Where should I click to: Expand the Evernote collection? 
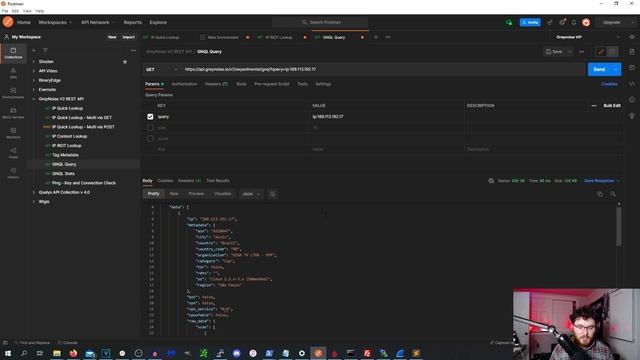34,90
